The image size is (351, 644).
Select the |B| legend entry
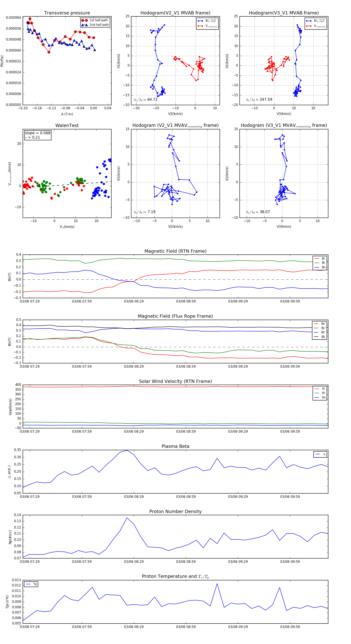coord(320,337)
